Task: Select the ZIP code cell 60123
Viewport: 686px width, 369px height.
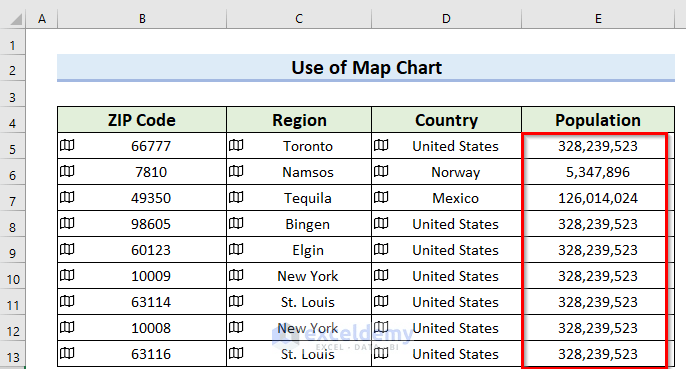Action: coord(142,250)
